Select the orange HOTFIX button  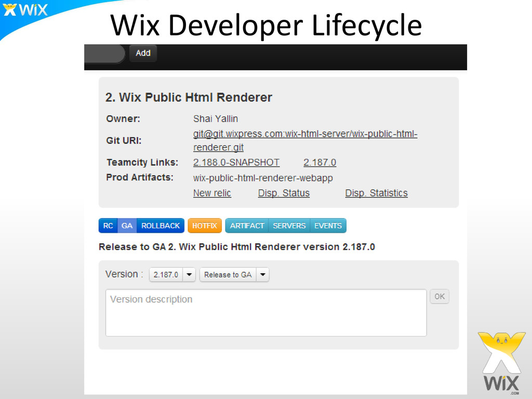(x=205, y=225)
